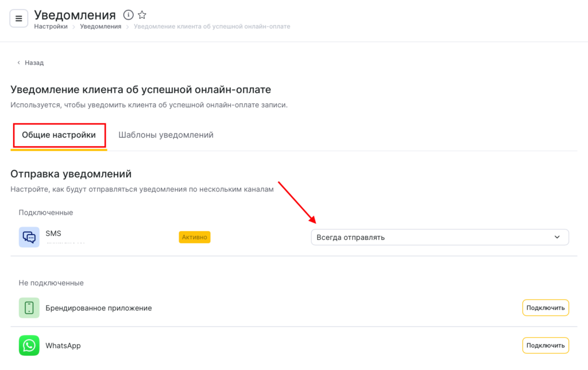The height and width of the screenshot is (370, 588).
Task: Open the Уведомления breadcrumb link
Action: pos(100,26)
